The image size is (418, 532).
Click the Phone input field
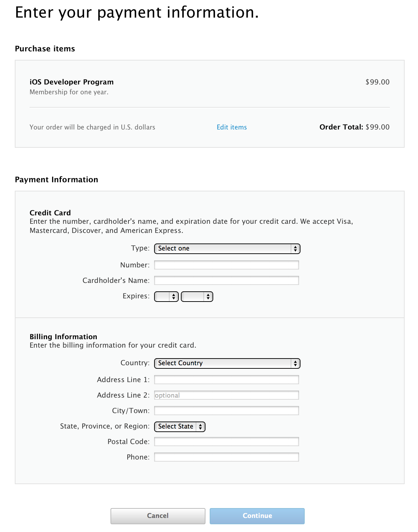pyautogui.click(x=227, y=457)
